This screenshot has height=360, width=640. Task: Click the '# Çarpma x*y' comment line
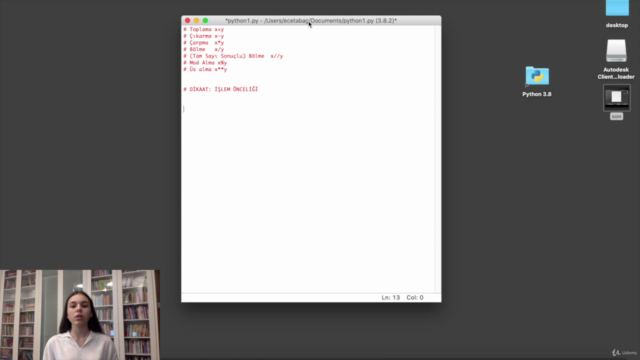[204, 42]
